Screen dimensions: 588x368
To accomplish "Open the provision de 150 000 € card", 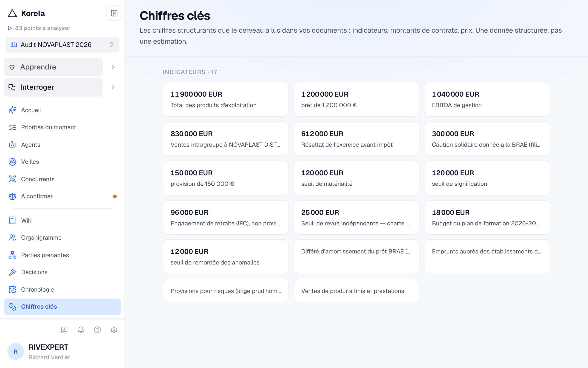I will (x=226, y=178).
